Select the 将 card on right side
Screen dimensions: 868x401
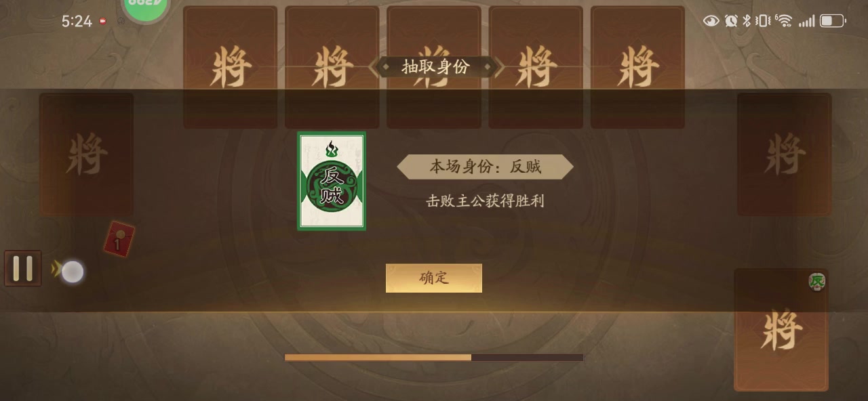tap(785, 154)
